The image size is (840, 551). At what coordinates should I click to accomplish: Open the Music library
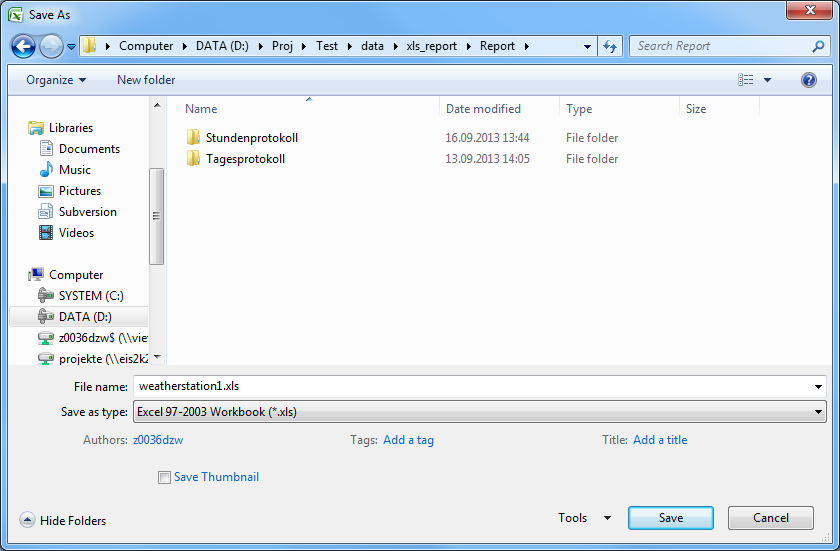74,169
